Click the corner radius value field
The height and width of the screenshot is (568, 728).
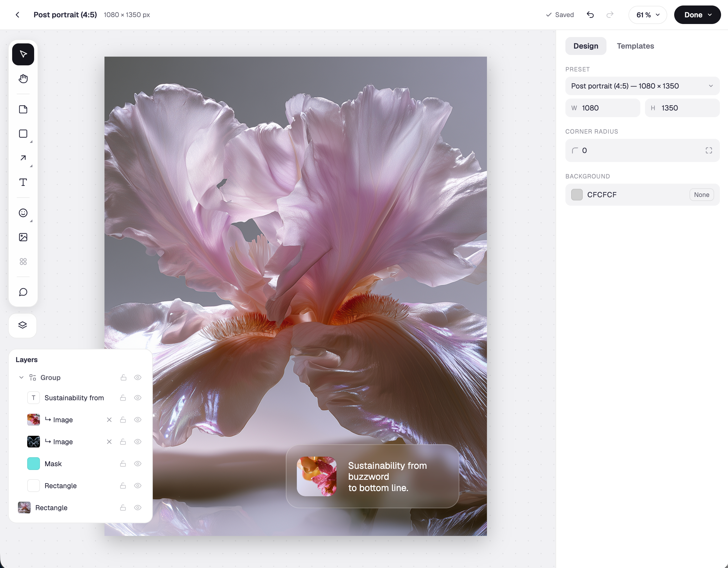click(642, 151)
